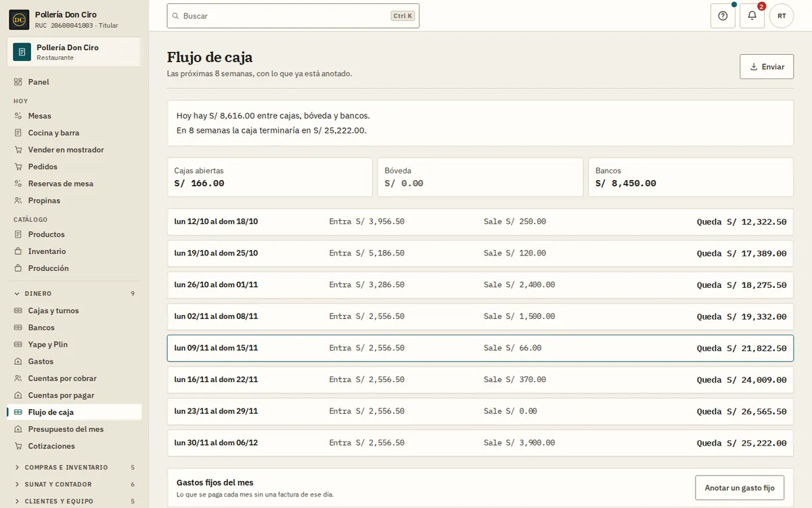Click the Propinas icon
The image size is (812, 508).
coord(18,200)
